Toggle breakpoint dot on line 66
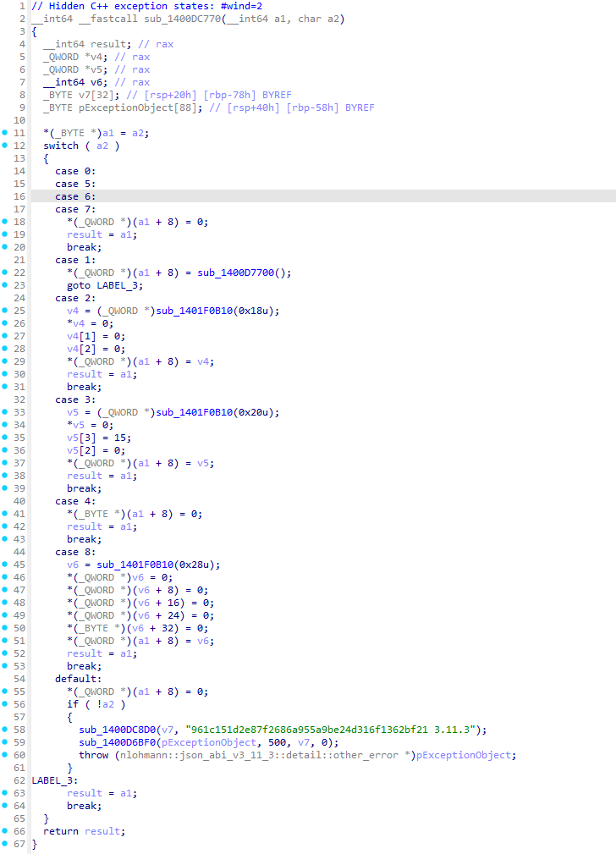 click(x=5, y=831)
